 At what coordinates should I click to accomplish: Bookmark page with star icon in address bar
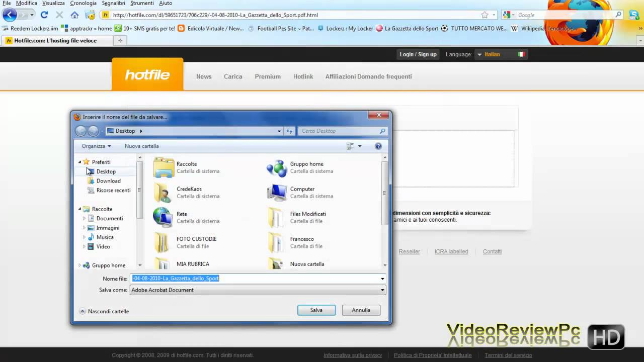[485, 15]
